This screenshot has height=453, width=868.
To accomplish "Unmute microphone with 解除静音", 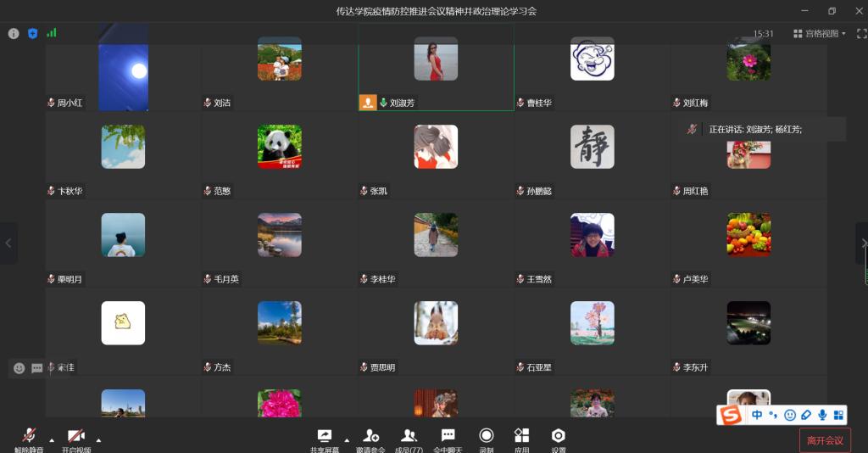I will click(x=29, y=441).
